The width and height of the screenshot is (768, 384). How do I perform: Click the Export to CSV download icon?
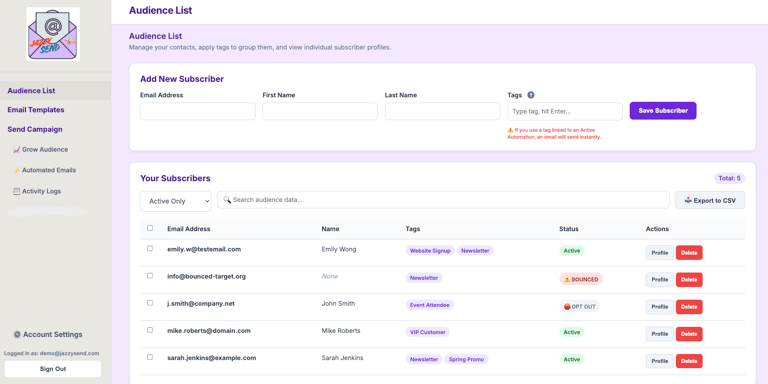point(688,200)
